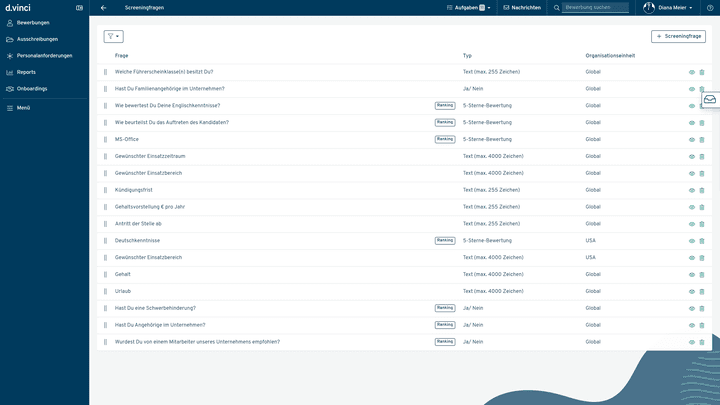Open the help question mark icon
The height and width of the screenshot is (405, 720).
click(x=710, y=7)
